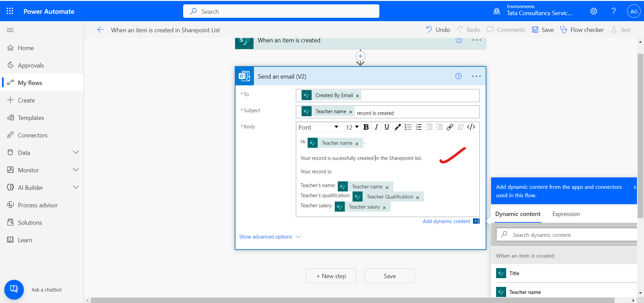
Task: Open the text highlight color pen
Action: click(397, 127)
